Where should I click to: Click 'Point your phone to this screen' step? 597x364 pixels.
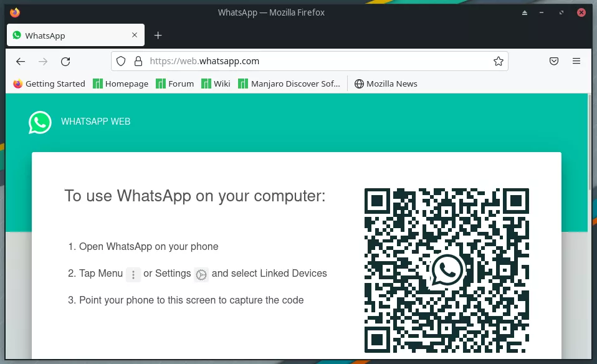pyautogui.click(x=191, y=300)
